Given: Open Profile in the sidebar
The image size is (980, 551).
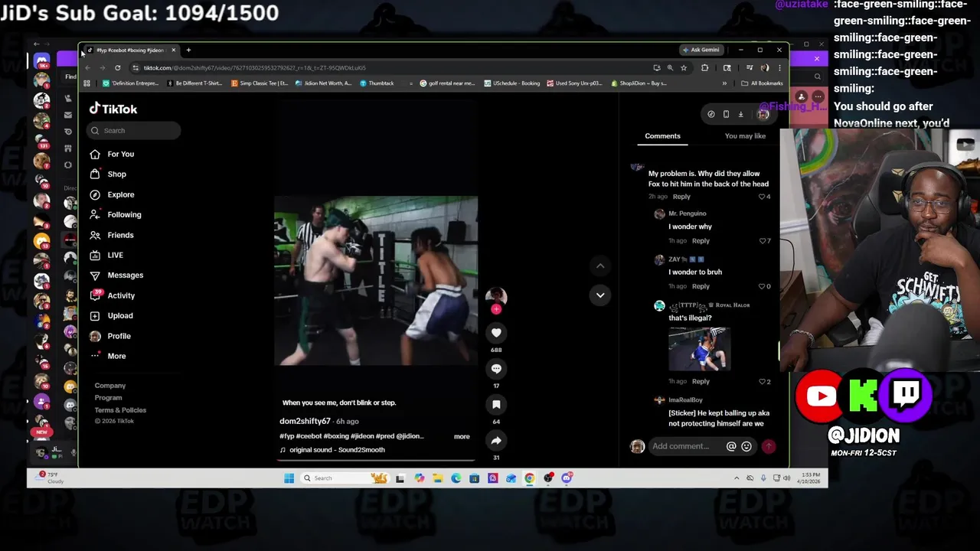Looking at the screenshot, I should (110, 336).
